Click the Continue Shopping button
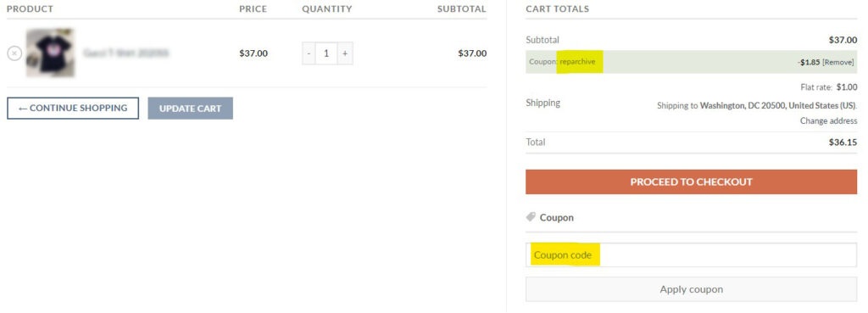 73,108
